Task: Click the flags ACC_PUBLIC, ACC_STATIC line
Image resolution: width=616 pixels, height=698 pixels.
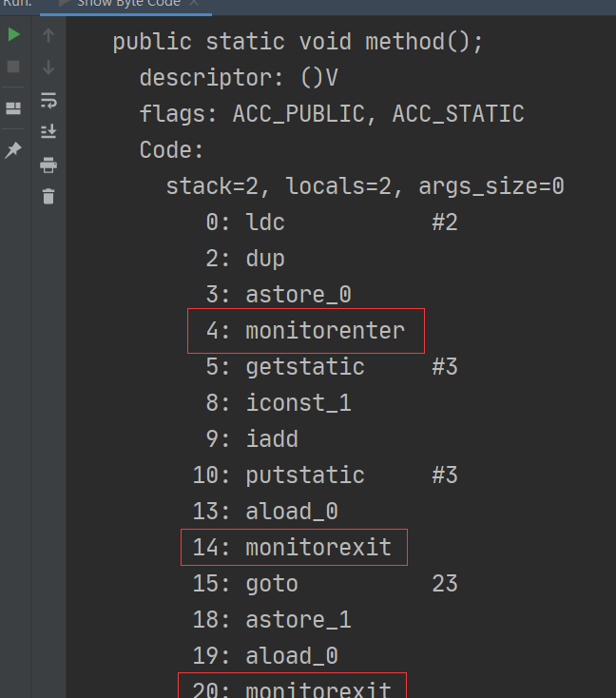Action: 332,114
